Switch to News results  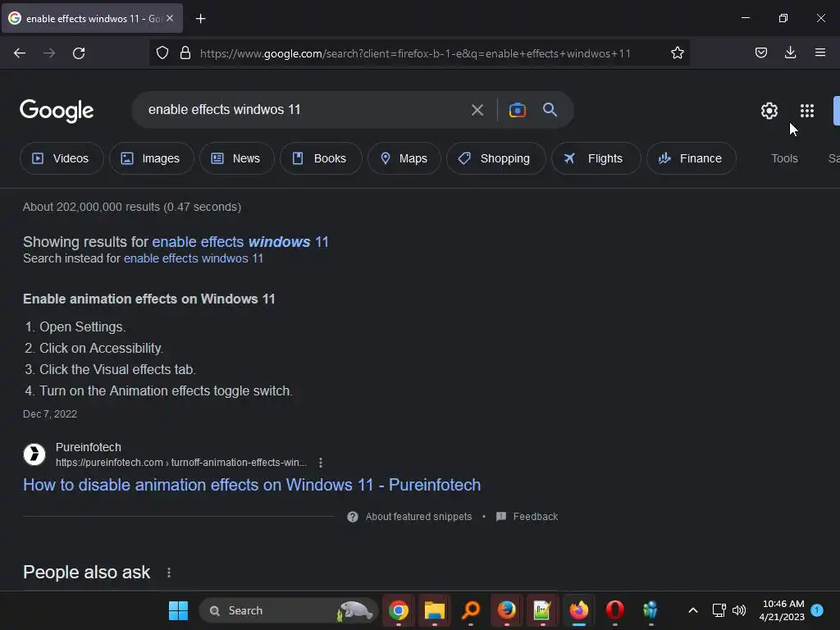coord(237,158)
